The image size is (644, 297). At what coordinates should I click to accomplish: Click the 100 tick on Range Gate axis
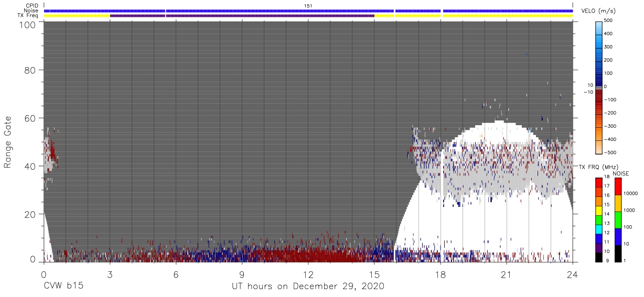click(x=28, y=24)
